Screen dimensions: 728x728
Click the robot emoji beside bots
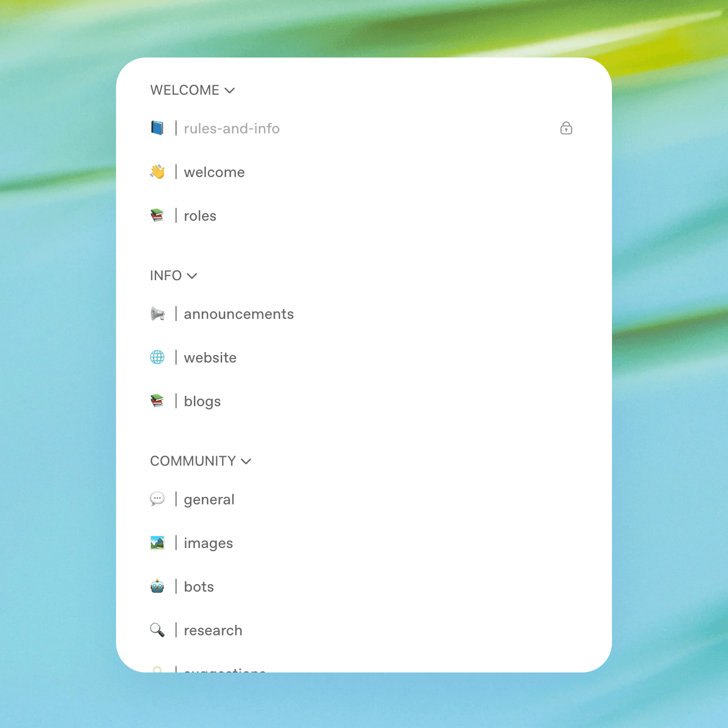pos(157,587)
